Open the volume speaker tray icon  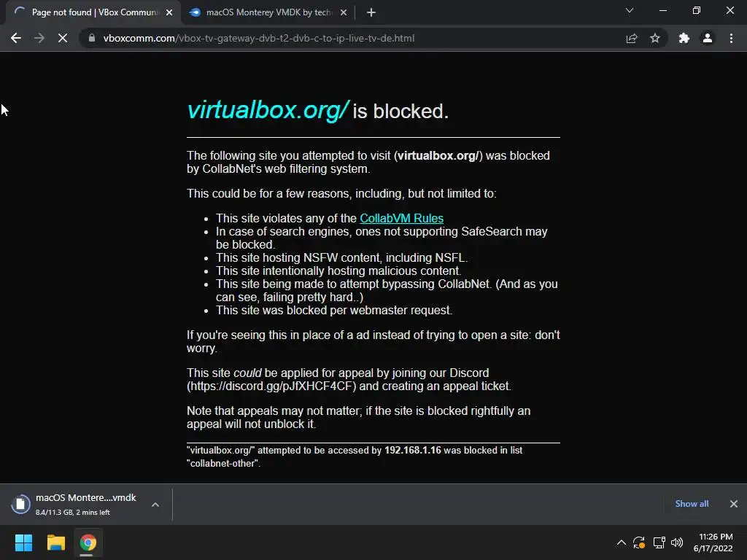pyautogui.click(x=677, y=542)
